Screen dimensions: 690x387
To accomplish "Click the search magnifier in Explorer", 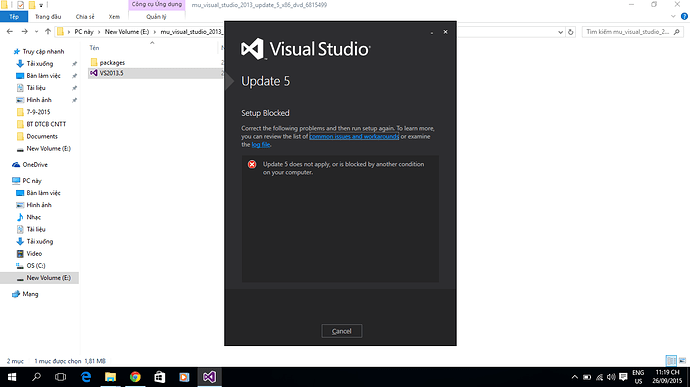I will [676, 32].
